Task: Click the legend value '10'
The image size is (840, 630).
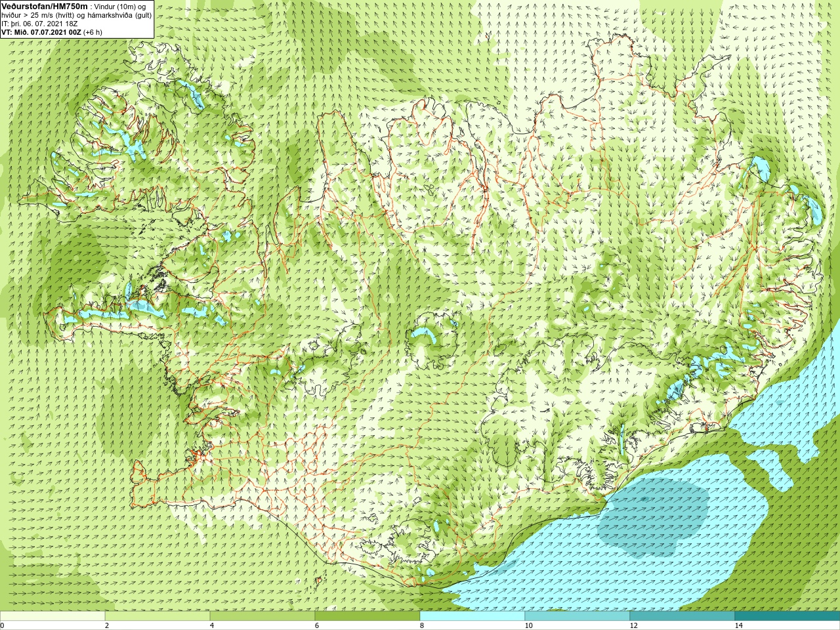Action: 528,625
